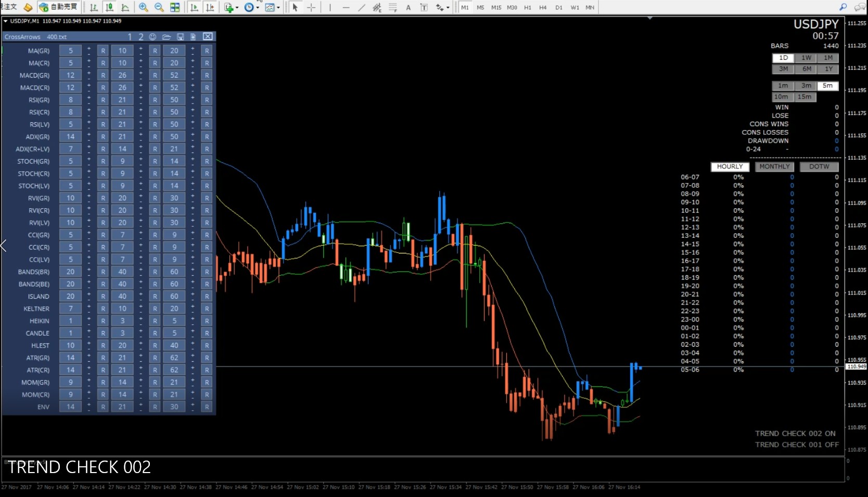Select the 6M bars range
This screenshot has height=497, width=868.
tap(806, 69)
